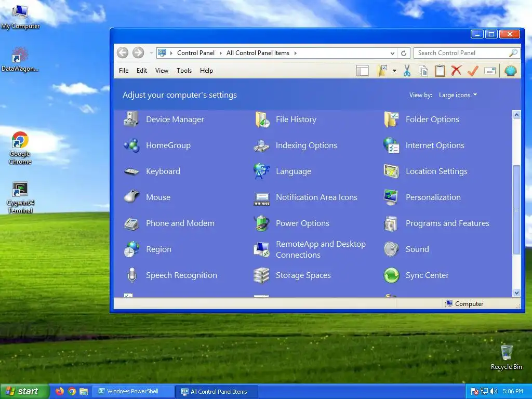Screen dimensions: 532x399
Task: Open the RemoteApp and Desktop Connections icon
Action: pyautogui.click(x=262, y=249)
